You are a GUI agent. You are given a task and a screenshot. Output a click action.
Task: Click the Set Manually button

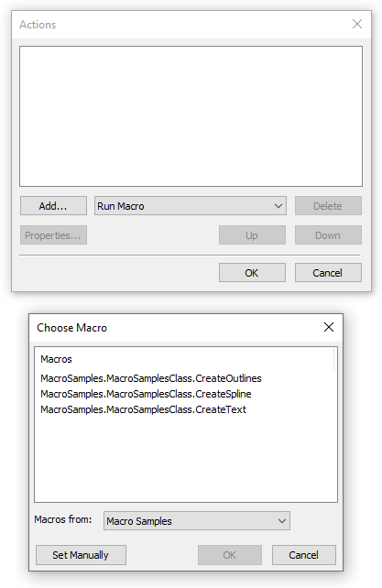click(x=81, y=555)
